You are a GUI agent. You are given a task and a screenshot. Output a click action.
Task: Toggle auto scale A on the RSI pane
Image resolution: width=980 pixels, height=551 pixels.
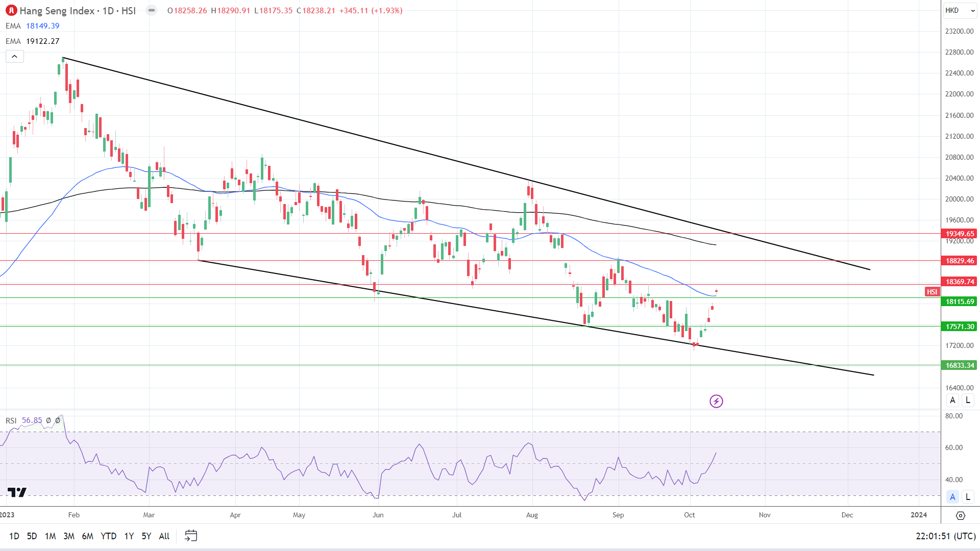tap(952, 497)
